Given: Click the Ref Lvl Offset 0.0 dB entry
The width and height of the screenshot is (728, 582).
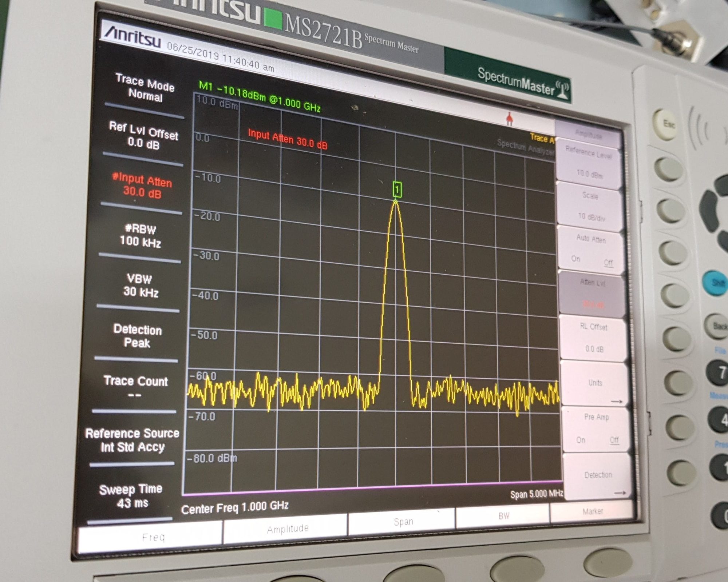Looking at the screenshot, I should [x=143, y=135].
